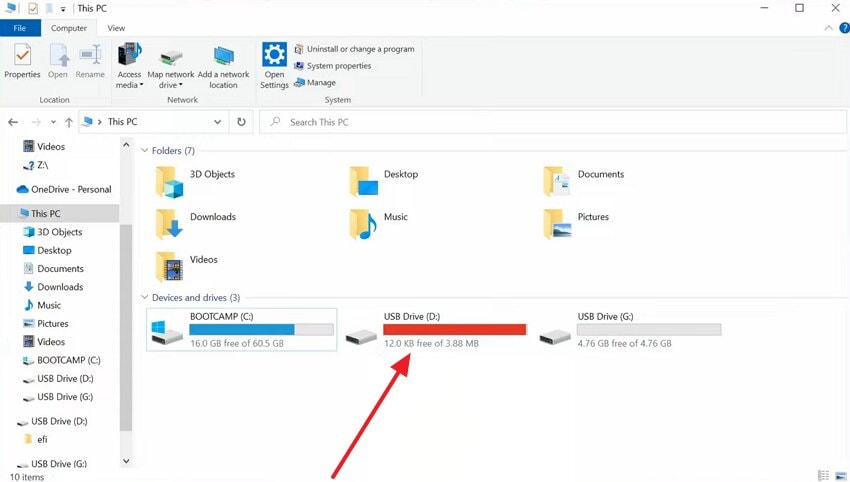Screen dimensions: 850x482
Task: Collapse the Devices and drives (3) group
Action: pos(144,297)
